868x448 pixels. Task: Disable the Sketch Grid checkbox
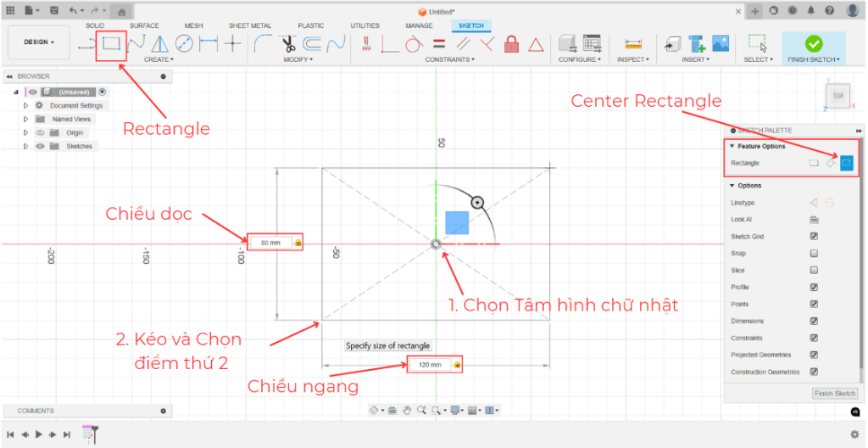click(814, 237)
